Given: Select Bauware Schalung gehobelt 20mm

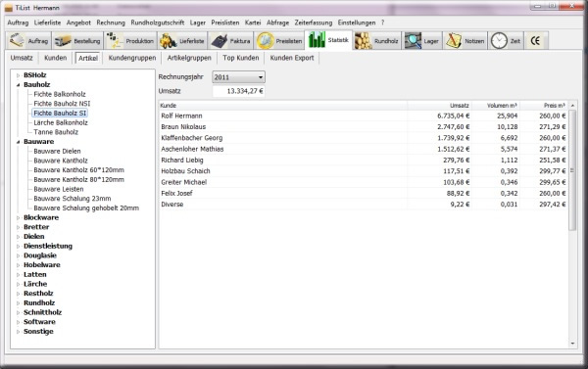Looking at the screenshot, I should click(x=86, y=208).
